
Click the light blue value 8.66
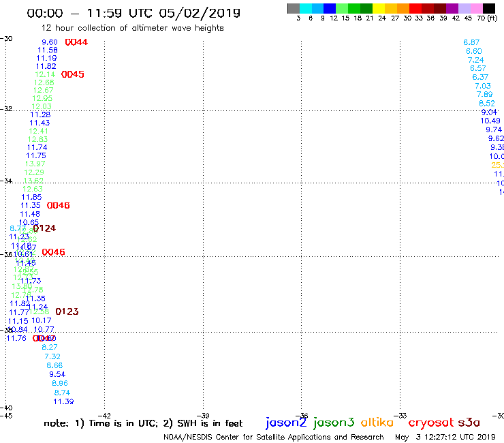pos(54,365)
